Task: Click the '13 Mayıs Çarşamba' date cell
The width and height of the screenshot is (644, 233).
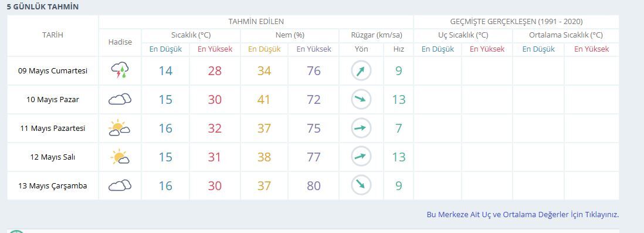Action: [x=53, y=185]
